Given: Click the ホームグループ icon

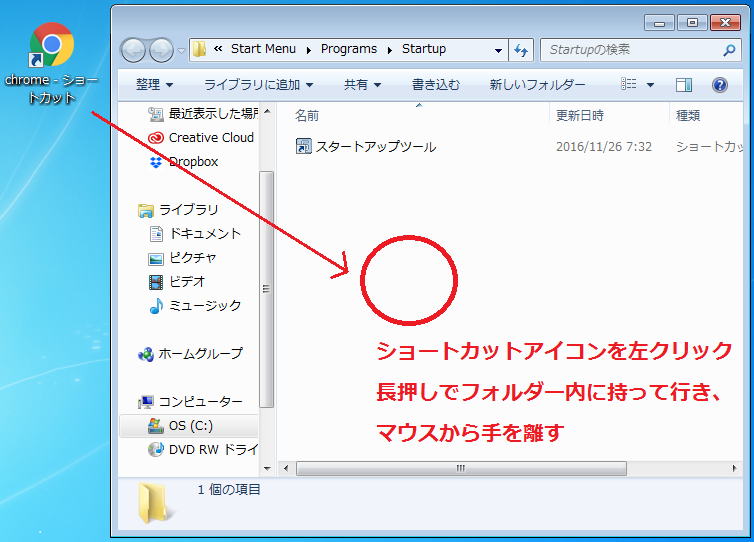Looking at the screenshot, I should coord(146,354).
